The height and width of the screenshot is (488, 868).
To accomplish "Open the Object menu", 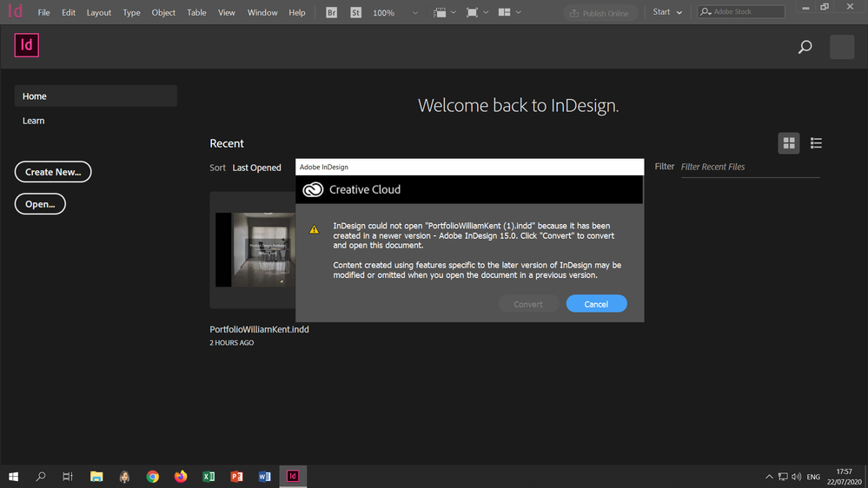I will (x=163, y=12).
